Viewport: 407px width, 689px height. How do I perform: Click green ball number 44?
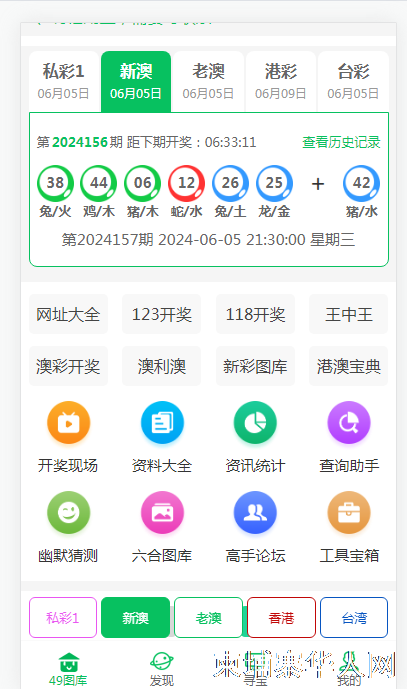(x=99, y=183)
